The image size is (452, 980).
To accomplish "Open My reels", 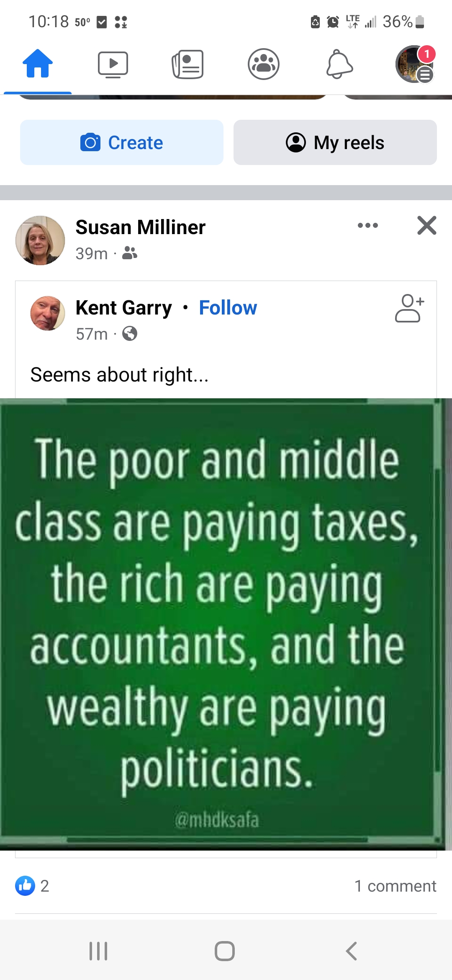I will pyautogui.click(x=335, y=142).
